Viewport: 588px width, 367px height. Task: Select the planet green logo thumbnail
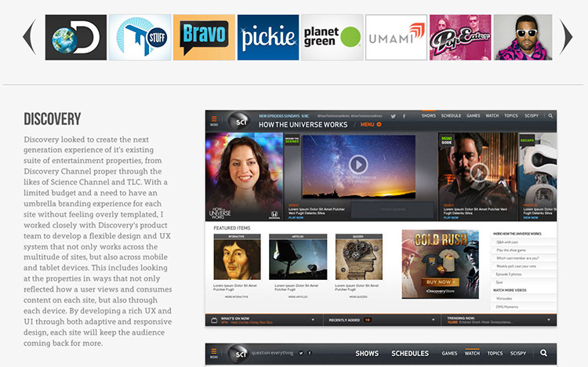pos(332,37)
